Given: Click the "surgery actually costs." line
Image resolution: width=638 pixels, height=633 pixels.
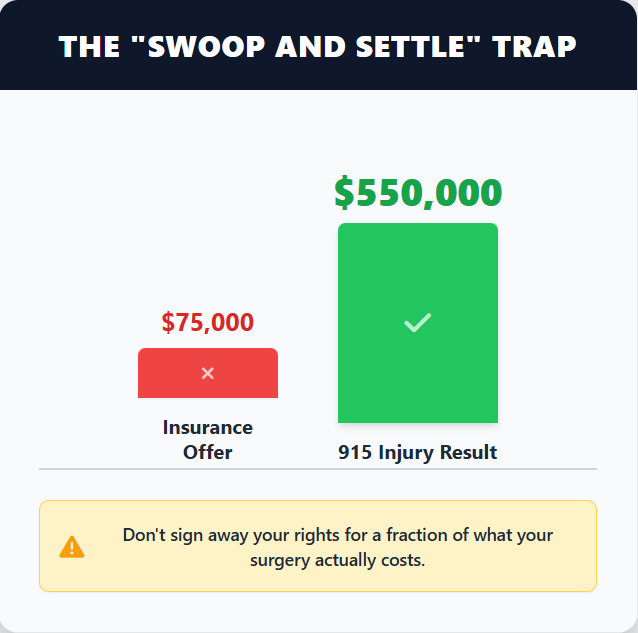Looking at the screenshot, I should click(x=338, y=560).
